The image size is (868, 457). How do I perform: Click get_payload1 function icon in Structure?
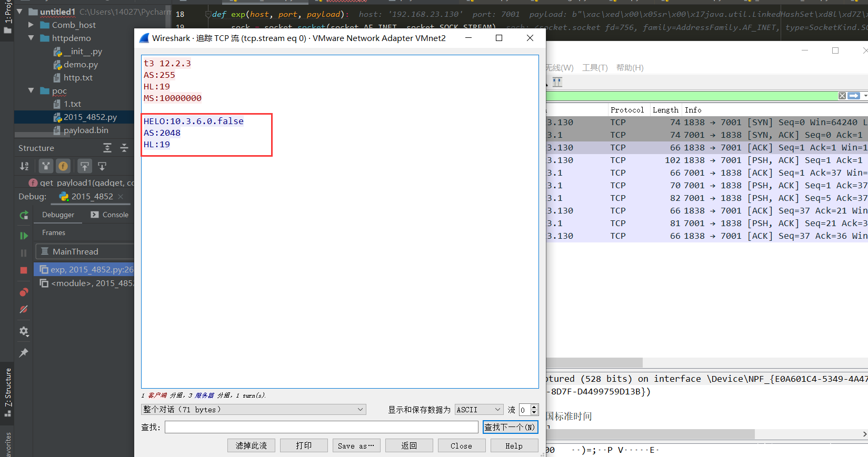point(33,182)
